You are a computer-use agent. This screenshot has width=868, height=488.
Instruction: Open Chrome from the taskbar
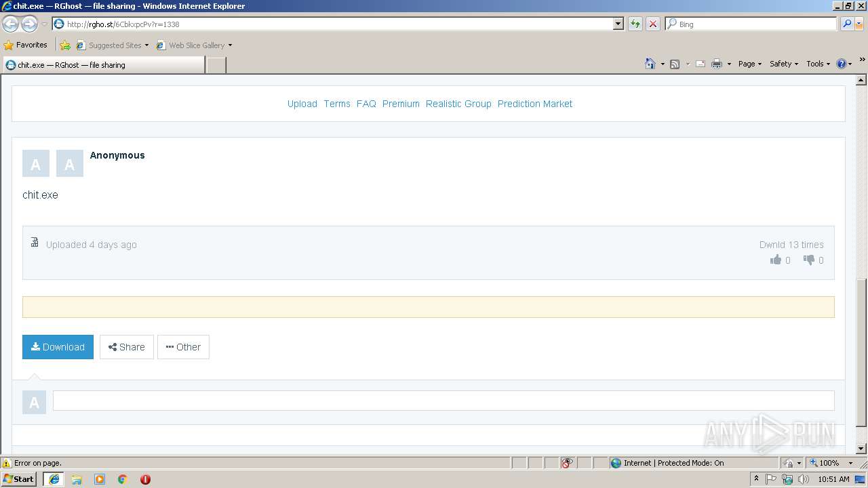point(123,479)
